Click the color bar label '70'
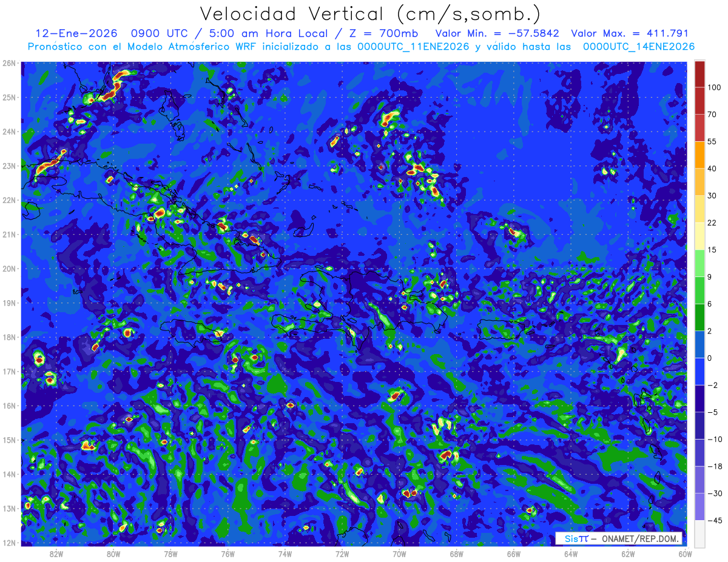The height and width of the screenshot is (562, 728). coord(712,115)
